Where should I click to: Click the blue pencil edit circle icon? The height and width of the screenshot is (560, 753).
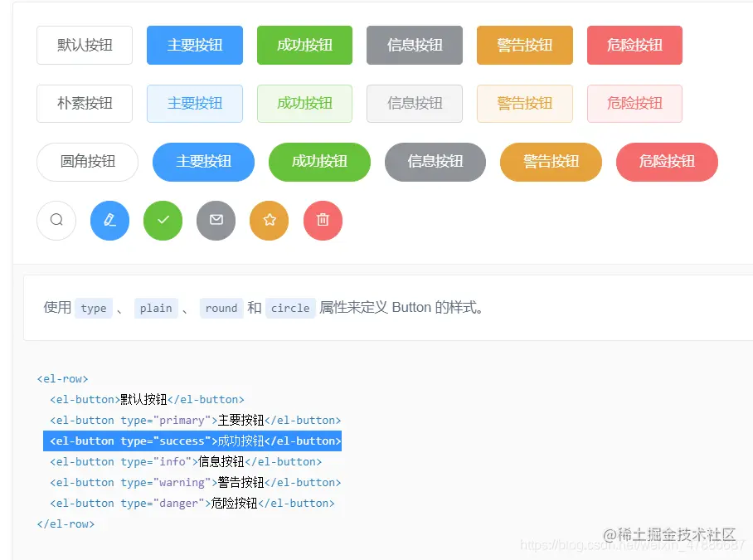(x=109, y=220)
